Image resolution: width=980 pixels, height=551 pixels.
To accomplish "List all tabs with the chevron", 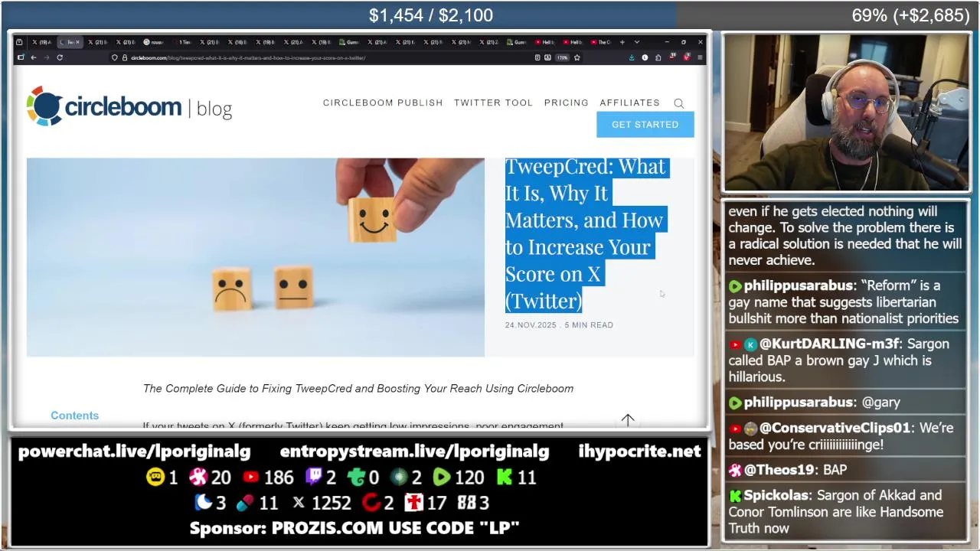I will [x=637, y=42].
